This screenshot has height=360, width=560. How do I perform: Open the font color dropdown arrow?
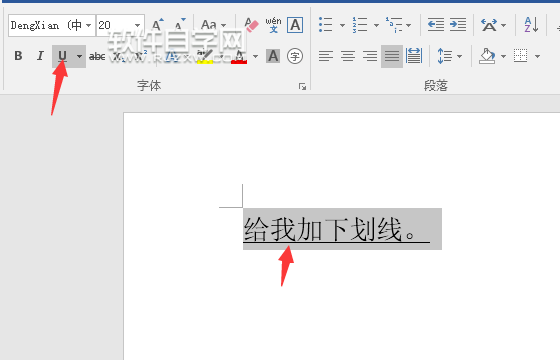point(255,56)
